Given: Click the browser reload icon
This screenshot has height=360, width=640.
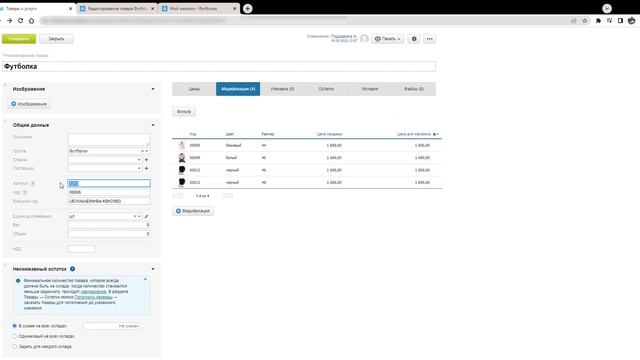Looking at the screenshot, I should [20, 20].
